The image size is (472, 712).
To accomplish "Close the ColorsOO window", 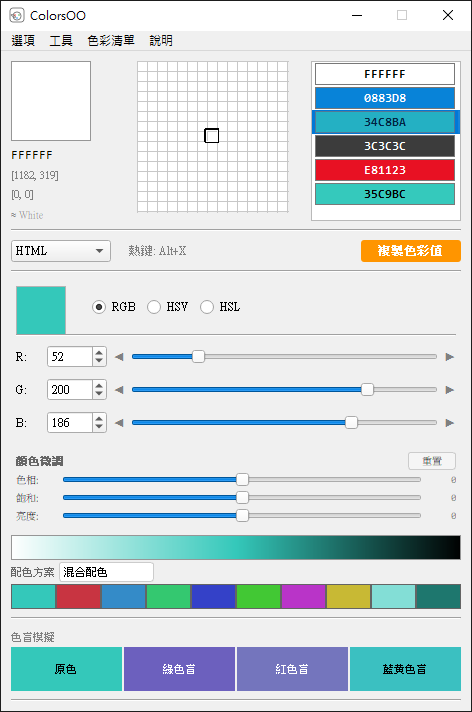I will pyautogui.click(x=448, y=15).
